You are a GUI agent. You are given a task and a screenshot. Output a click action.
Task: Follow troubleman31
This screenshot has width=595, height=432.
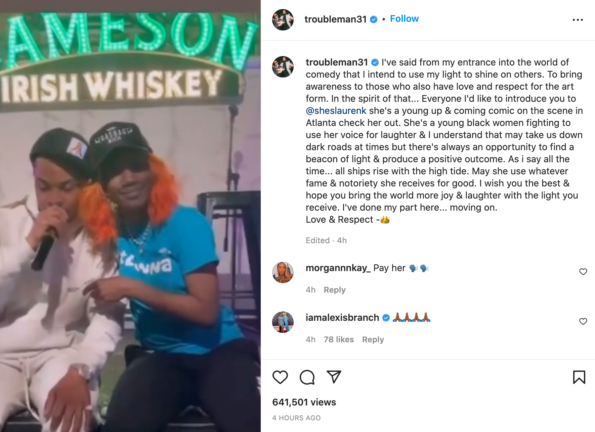click(x=404, y=19)
